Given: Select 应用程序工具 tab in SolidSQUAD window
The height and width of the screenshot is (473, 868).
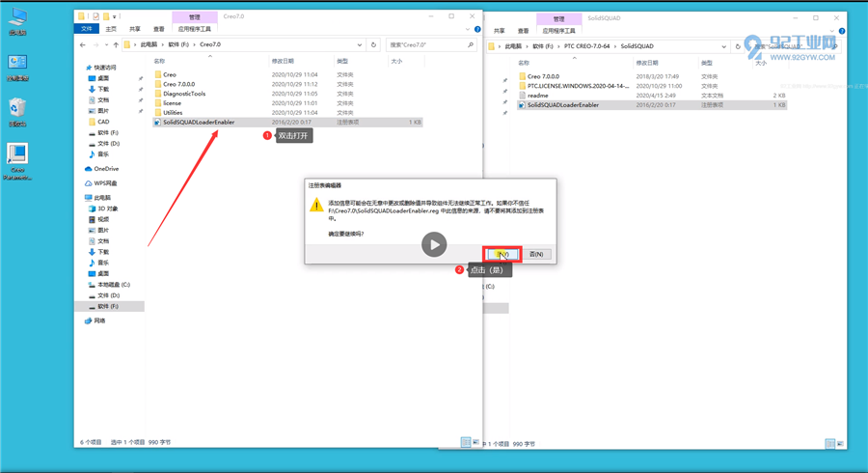Looking at the screenshot, I should tap(558, 31).
